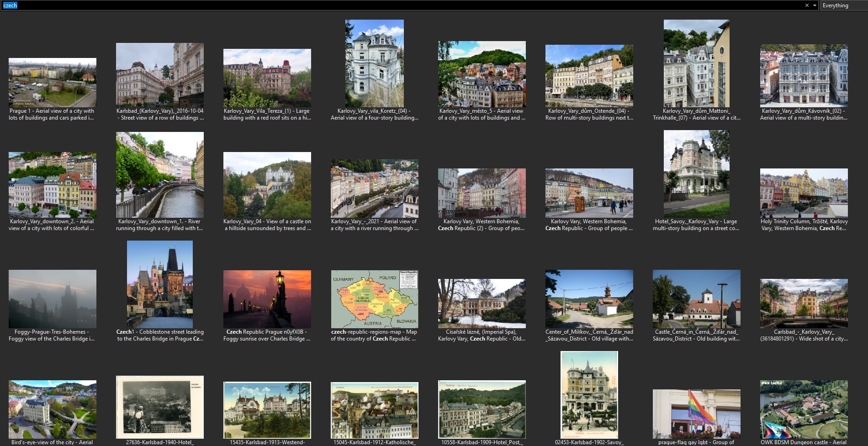Click the Holy Trinity Column, Tržiště caption
The height and width of the screenshot is (446, 868).
click(x=804, y=225)
